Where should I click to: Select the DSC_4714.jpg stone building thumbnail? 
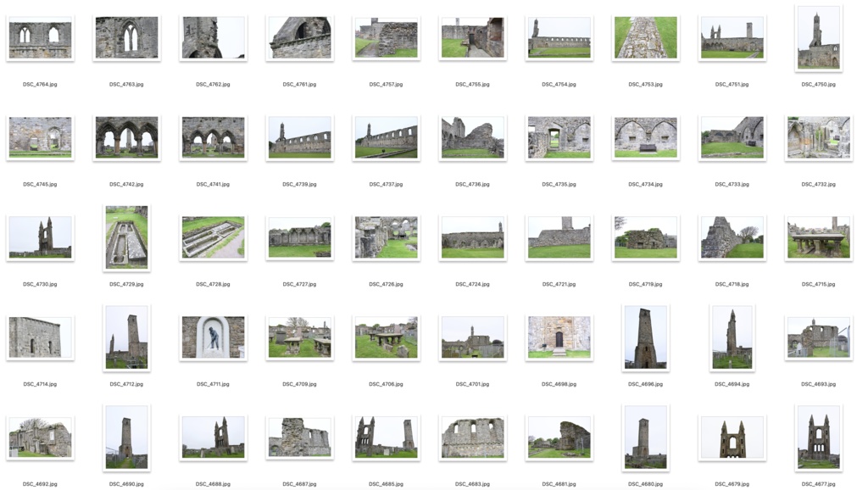coord(40,337)
